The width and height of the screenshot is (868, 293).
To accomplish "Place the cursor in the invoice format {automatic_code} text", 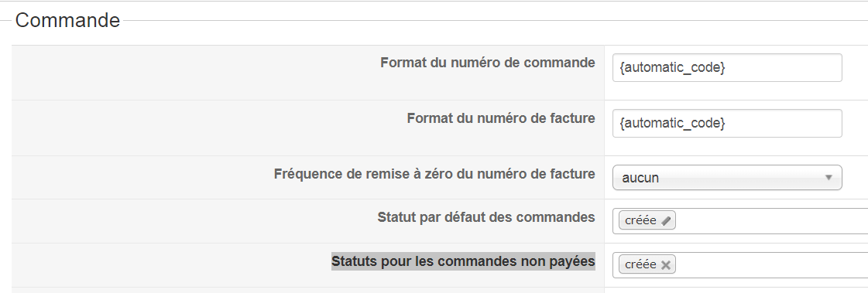I will coord(672,123).
